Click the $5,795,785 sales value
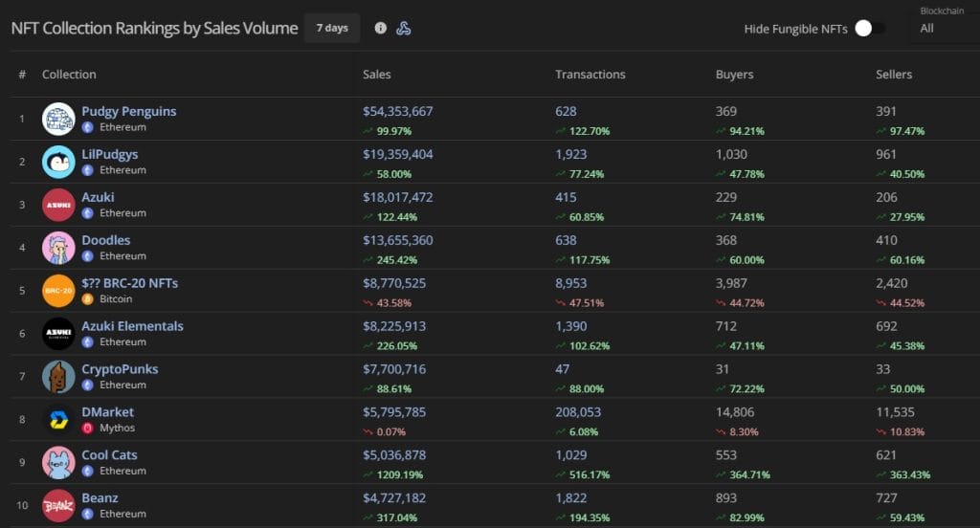 point(394,412)
